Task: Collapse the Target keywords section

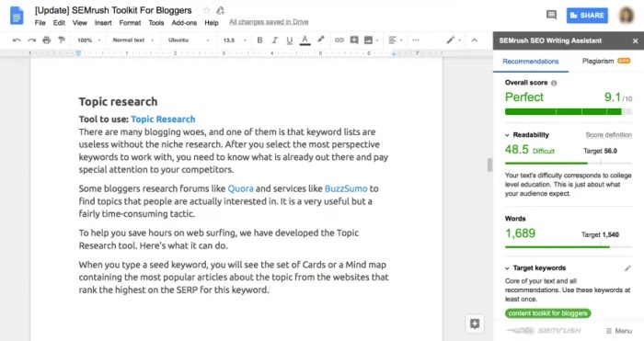Action: (507, 268)
